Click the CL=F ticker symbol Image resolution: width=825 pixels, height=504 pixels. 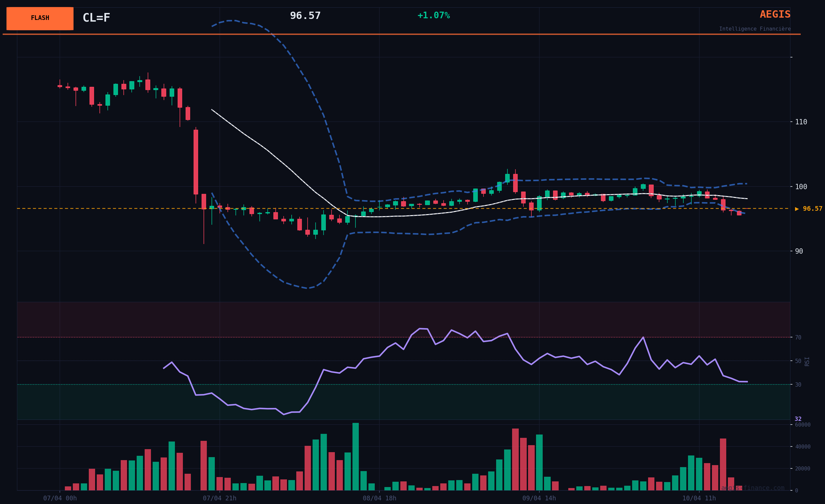pos(96,18)
